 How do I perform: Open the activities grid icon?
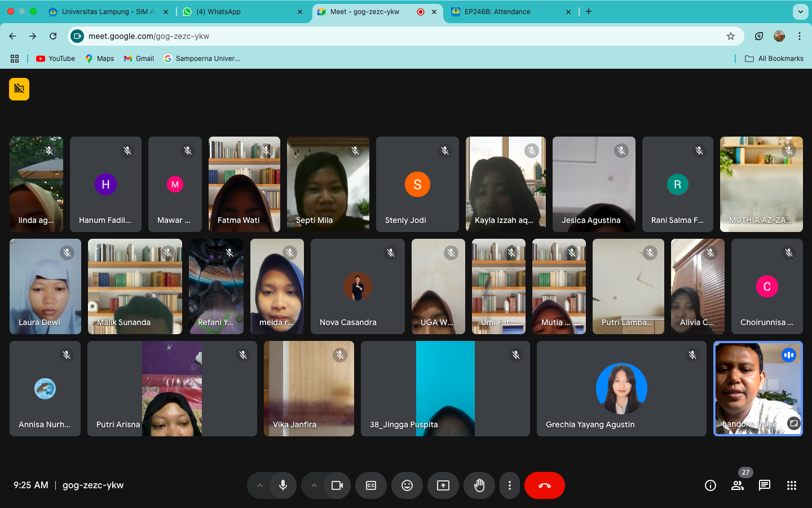coord(792,485)
